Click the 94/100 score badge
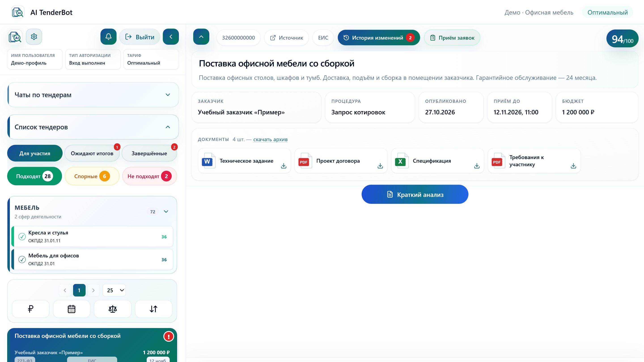The image size is (644, 362). [622, 38]
